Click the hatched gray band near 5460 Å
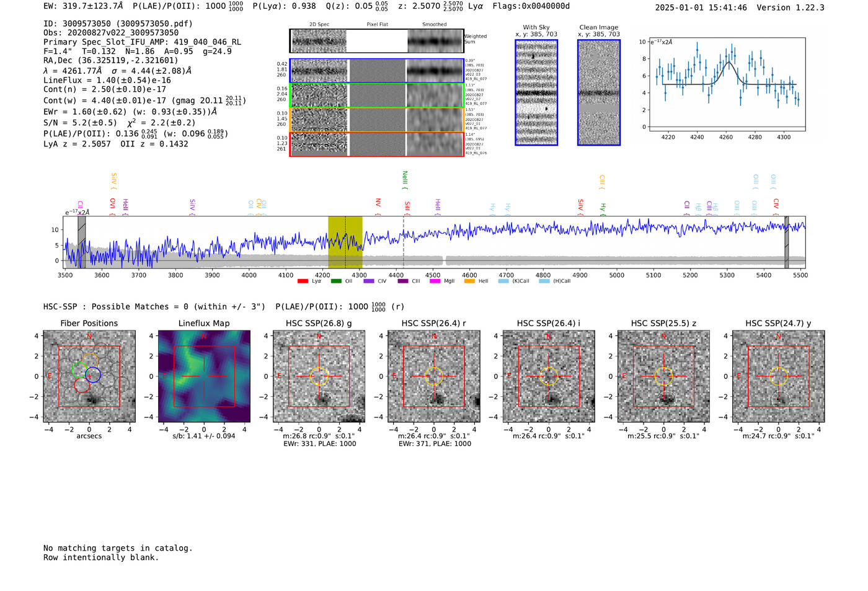This screenshot has height=591, width=868. (x=786, y=242)
